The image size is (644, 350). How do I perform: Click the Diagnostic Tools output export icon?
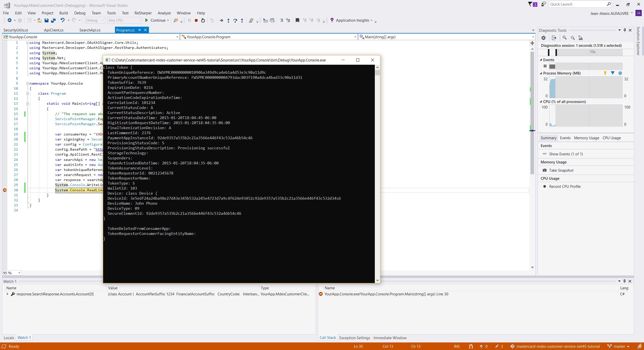(554, 38)
